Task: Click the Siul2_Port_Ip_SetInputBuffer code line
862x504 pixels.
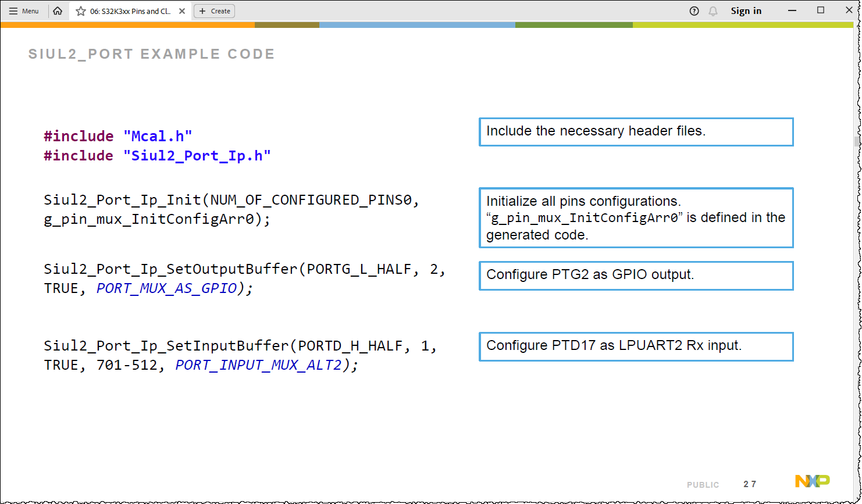Action: pyautogui.click(x=240, y=346)
